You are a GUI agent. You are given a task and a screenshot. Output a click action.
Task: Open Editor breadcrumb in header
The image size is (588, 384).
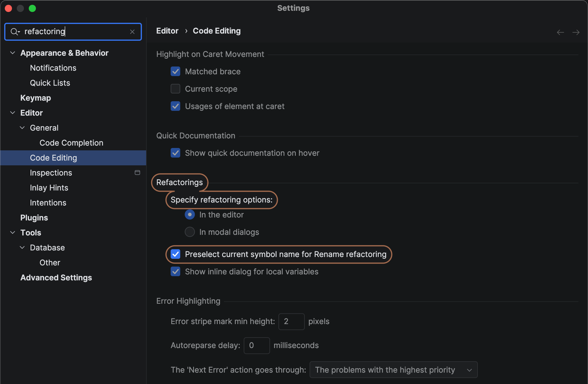pyautogui.click(x=167, y=31)
